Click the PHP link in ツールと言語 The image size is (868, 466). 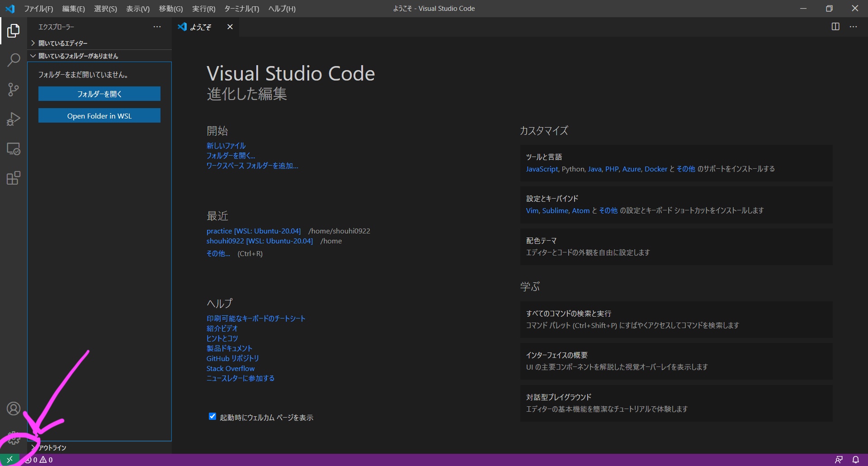[612, 169]
